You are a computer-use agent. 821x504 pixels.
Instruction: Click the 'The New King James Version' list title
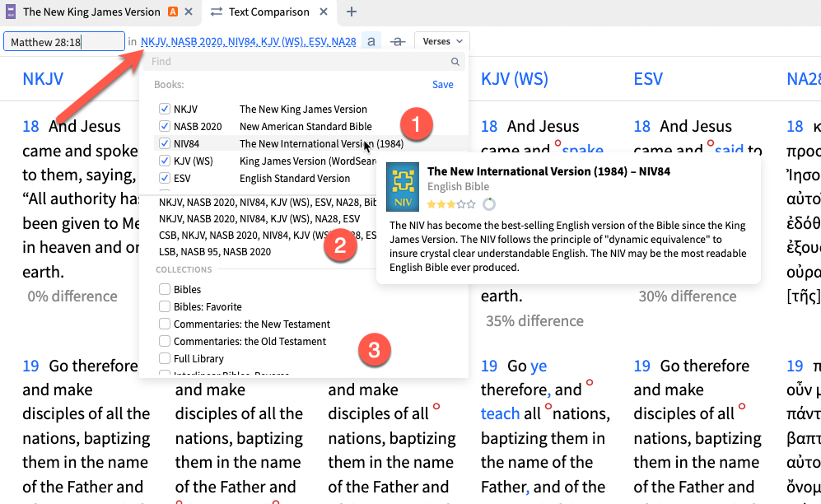click(303, 109)
